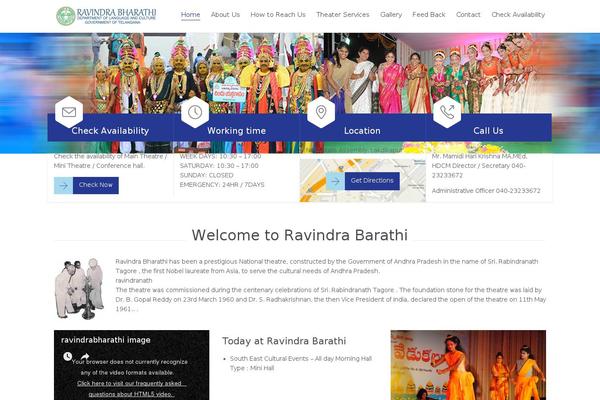Open the Home menu item

(190, 15)
